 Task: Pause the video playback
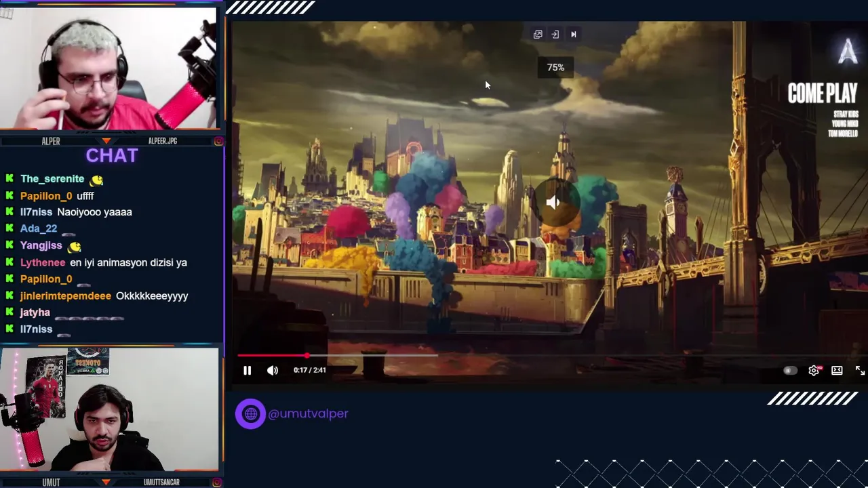point(247,370)
